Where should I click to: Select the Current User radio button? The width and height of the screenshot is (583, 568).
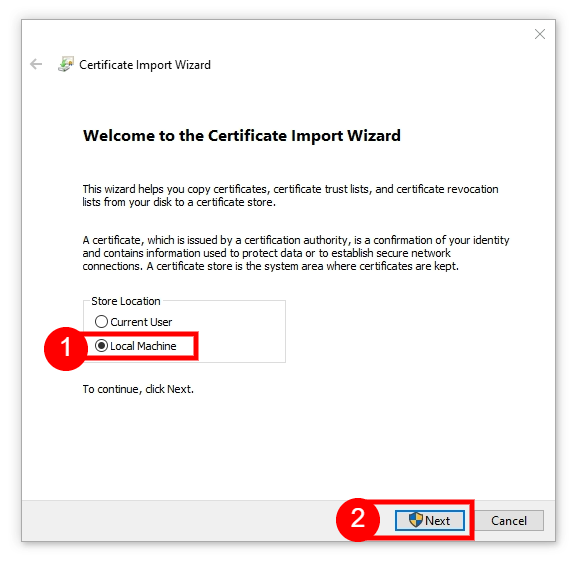click(101, 322)
